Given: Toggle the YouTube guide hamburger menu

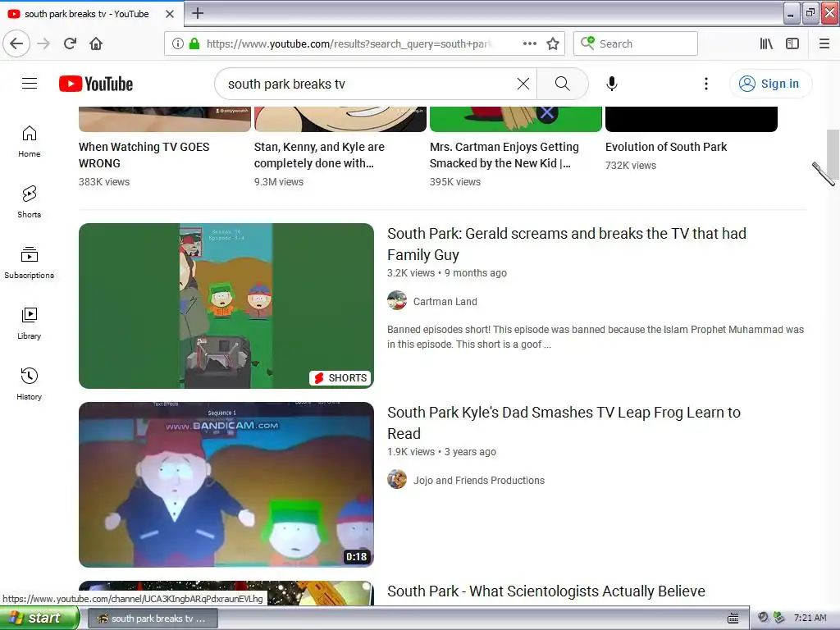Looking at the screenshot, I should tap(30, 84).
